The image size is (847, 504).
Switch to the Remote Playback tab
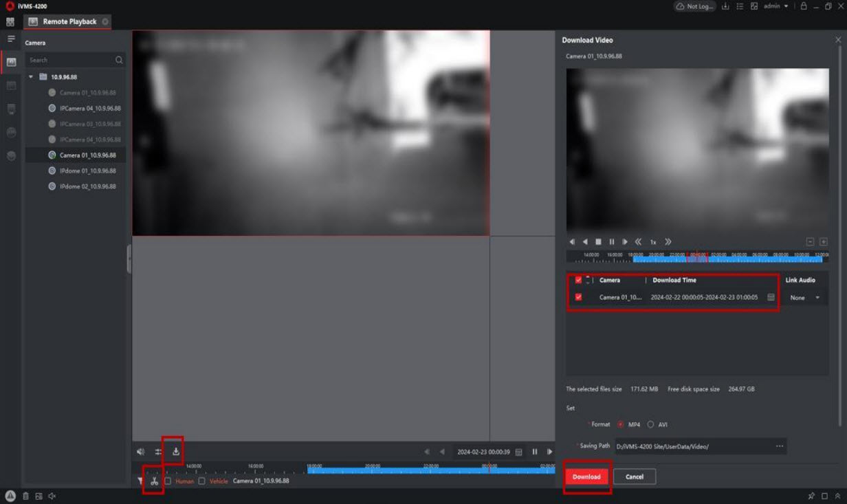click(x=69, y=22)
